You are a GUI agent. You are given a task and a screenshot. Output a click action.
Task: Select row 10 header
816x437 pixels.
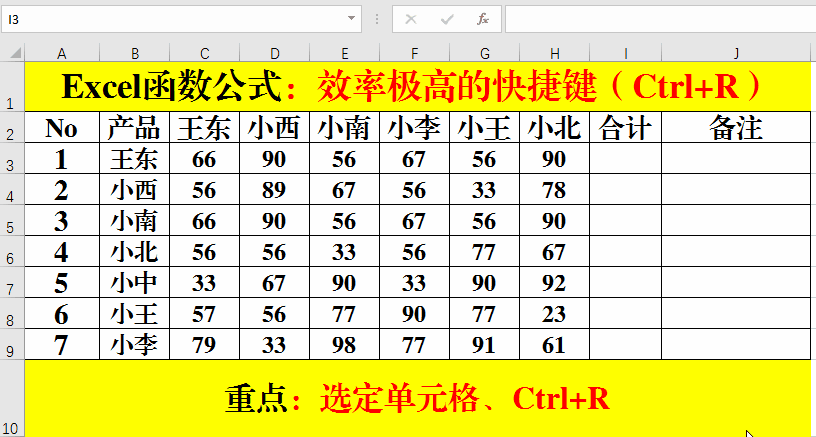(12, 399)
